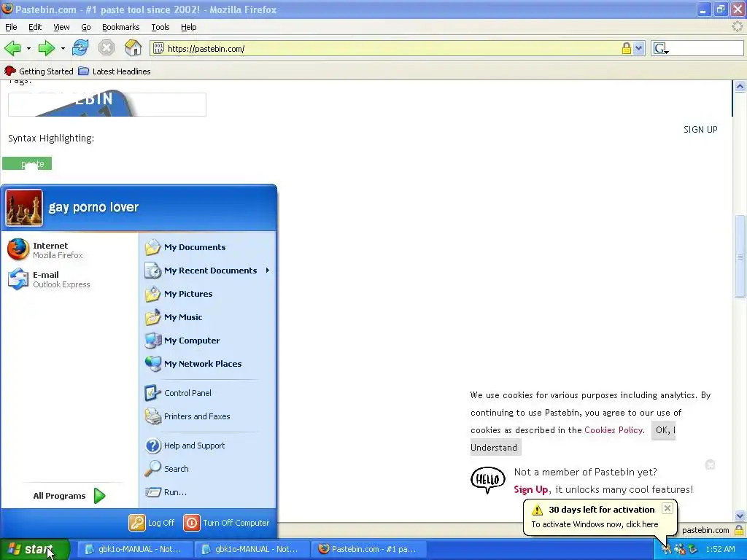The image size is (747, 560).
Task: Switch to first gbk1o-MANUAL Notepad taskbar item
Action: (135, 549)
